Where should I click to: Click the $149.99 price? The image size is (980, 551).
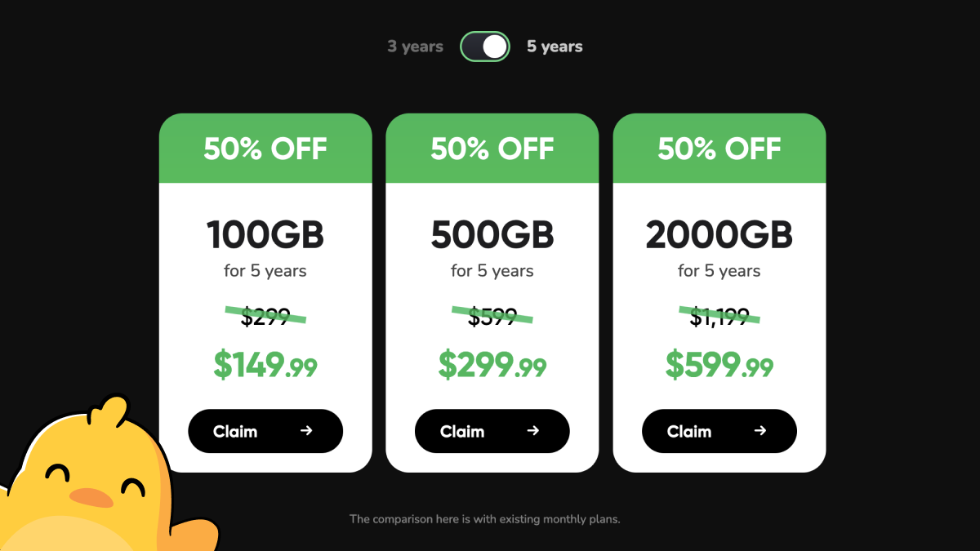coord(265,365)
